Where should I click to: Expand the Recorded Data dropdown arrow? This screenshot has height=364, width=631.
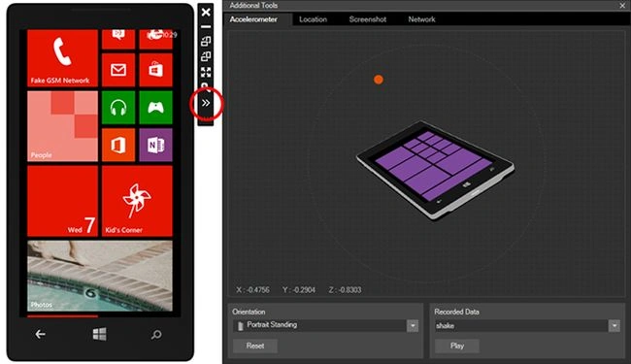614,326
